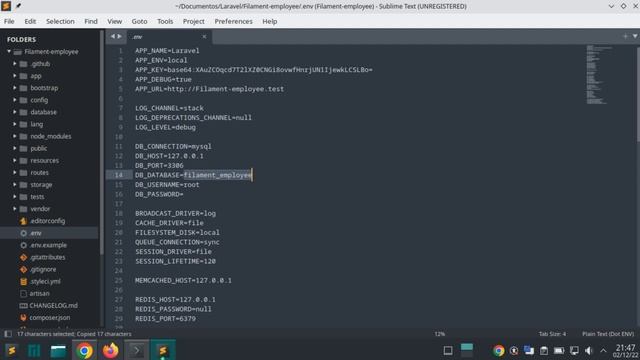This screenshot has height=360, width=640.
Task: Open the .env.example file
Action: coord(48,245)
